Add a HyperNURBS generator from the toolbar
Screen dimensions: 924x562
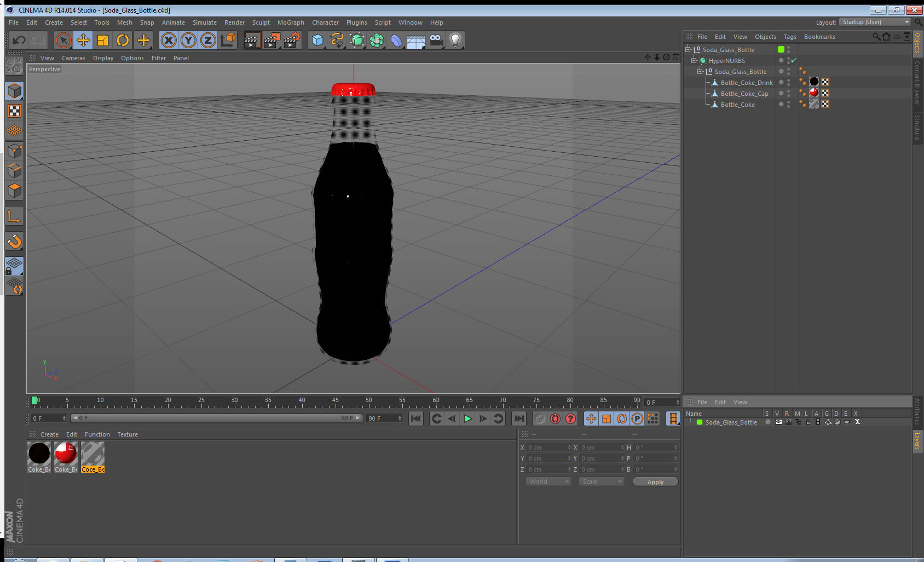coord(357,40)
